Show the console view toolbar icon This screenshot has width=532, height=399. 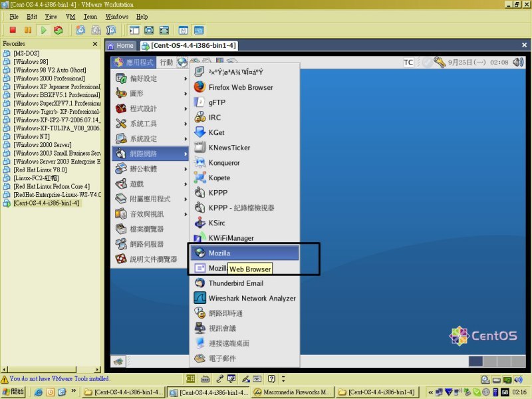[199, 30]
